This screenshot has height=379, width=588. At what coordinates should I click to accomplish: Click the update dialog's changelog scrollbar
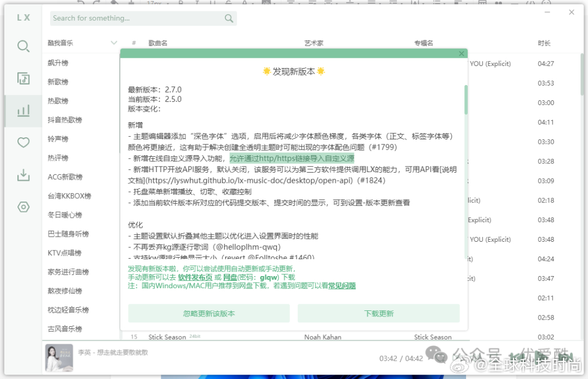(x=466, y=100)
